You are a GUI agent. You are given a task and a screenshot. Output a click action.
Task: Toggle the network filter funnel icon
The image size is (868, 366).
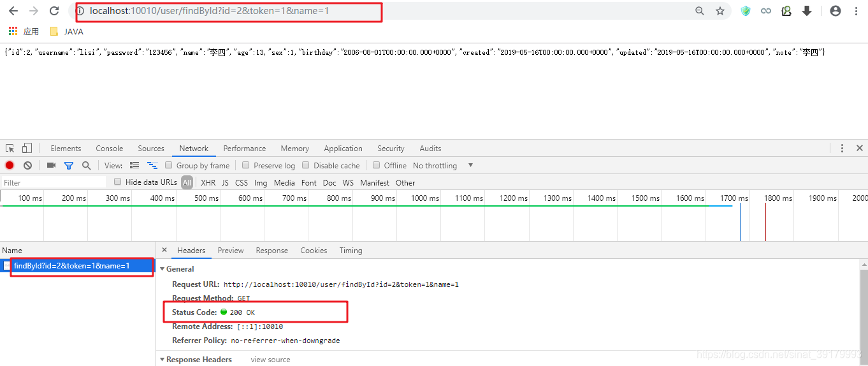[x=69, y=165]
